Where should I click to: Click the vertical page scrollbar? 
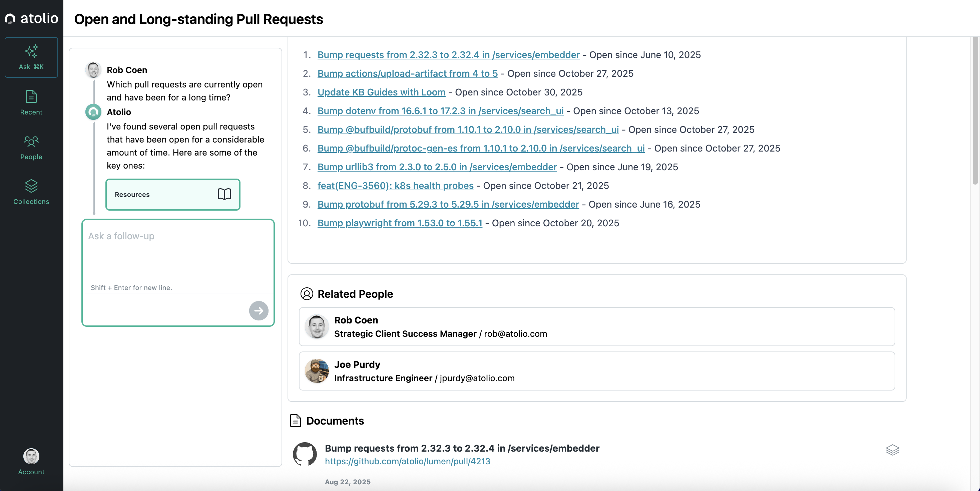click(x=975, y=110)
